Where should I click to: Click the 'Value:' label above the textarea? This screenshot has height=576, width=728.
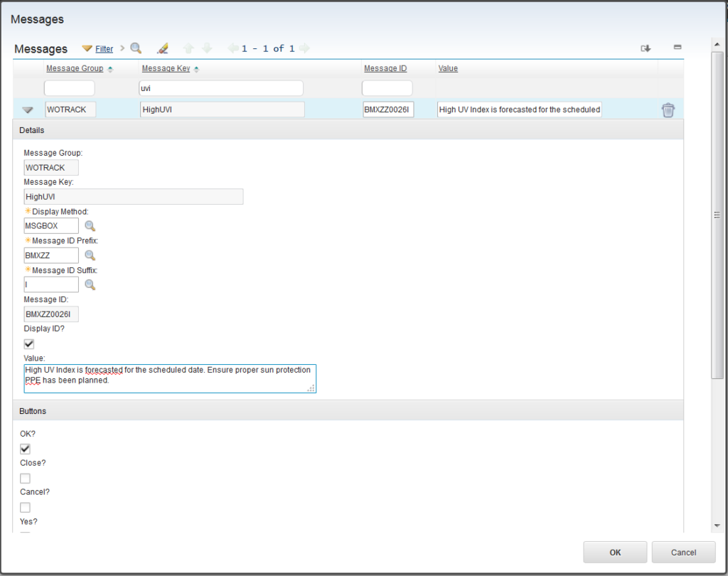(x=34, y=358)
